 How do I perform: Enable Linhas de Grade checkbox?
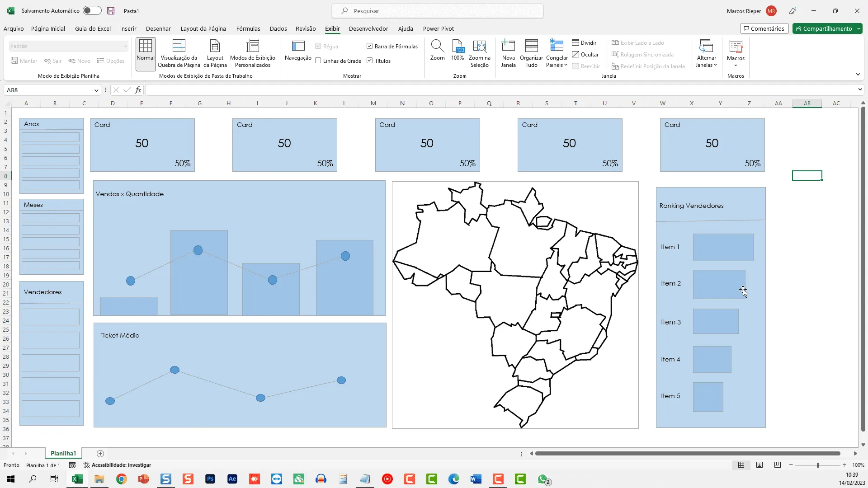[x=318, y=61]
